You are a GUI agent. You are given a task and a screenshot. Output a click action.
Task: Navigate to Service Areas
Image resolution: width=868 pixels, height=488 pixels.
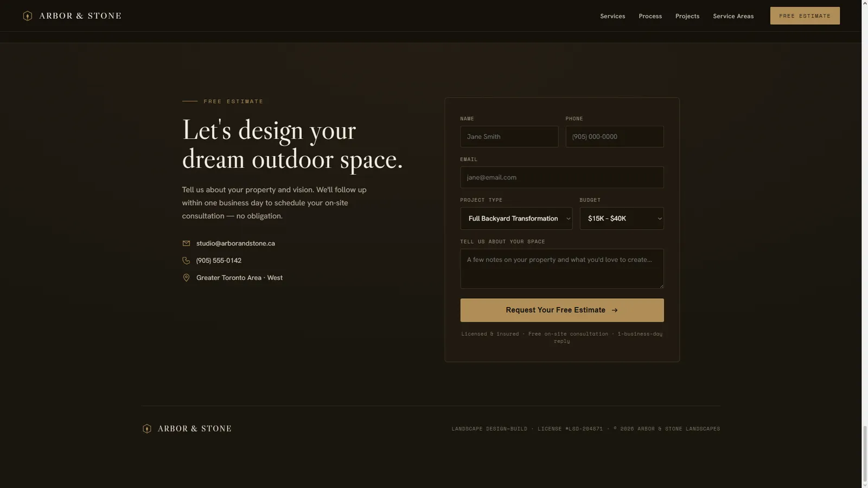(733, 16)
